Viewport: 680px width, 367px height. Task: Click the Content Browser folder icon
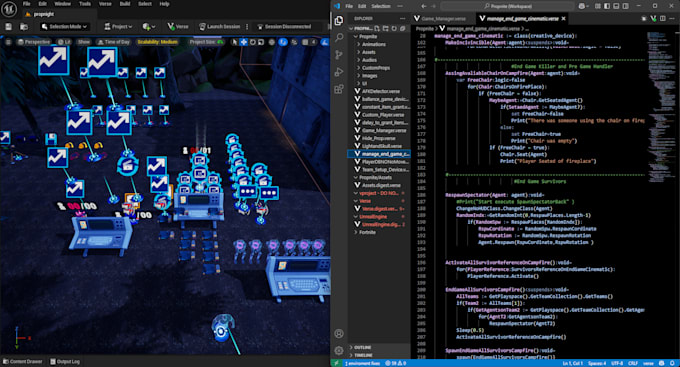(23, 27)
